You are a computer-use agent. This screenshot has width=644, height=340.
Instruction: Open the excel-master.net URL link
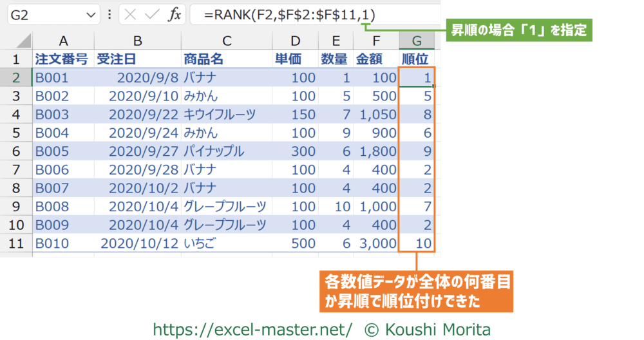point(252,330)
